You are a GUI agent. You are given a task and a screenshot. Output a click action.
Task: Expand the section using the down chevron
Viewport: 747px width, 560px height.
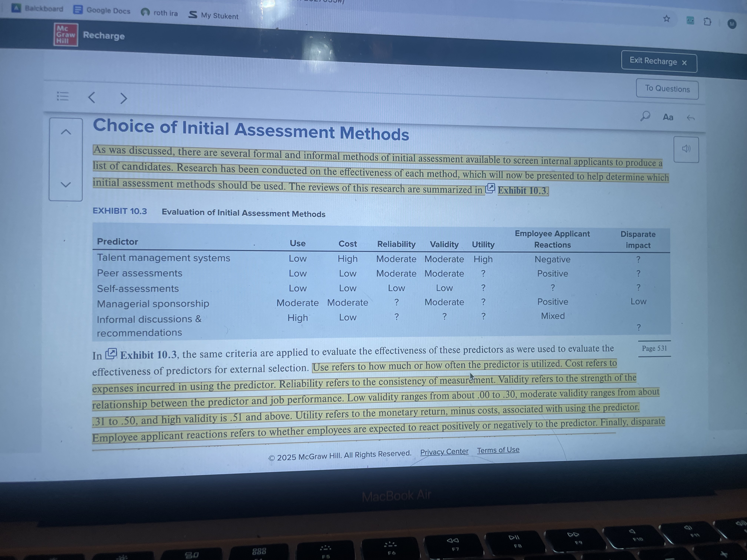tap(66, 184)
